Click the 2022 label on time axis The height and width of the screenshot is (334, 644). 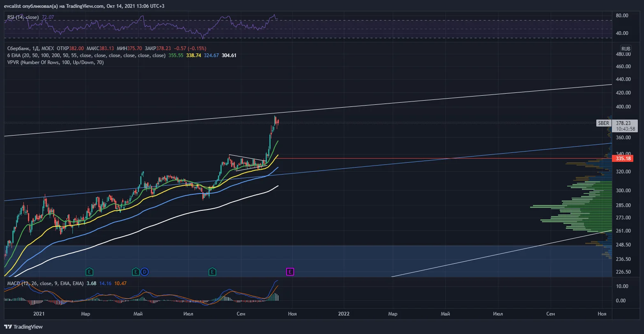[344, 314]
